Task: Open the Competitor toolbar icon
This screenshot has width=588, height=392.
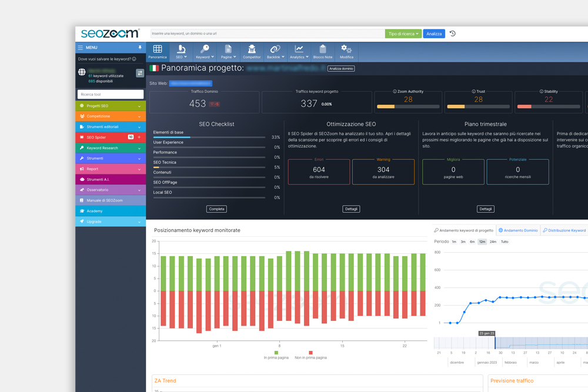Action: tap(252, 52)
